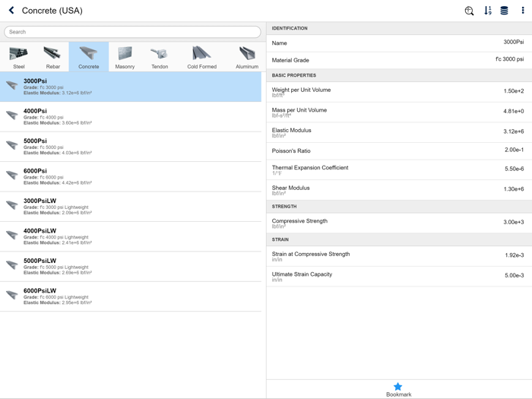Open the magnifier search icon in header
This screenshot has height=399, width=532.
point(469,11)
